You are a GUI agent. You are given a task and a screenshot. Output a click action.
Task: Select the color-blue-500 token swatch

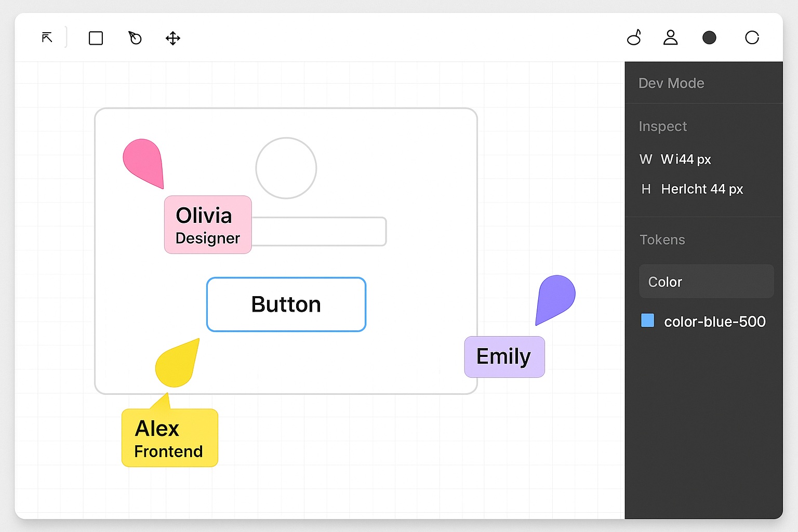648,321
